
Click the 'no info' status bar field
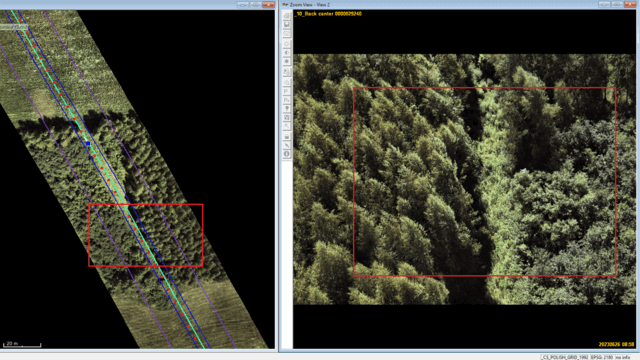pyautogui.click(x=623, y=357)
